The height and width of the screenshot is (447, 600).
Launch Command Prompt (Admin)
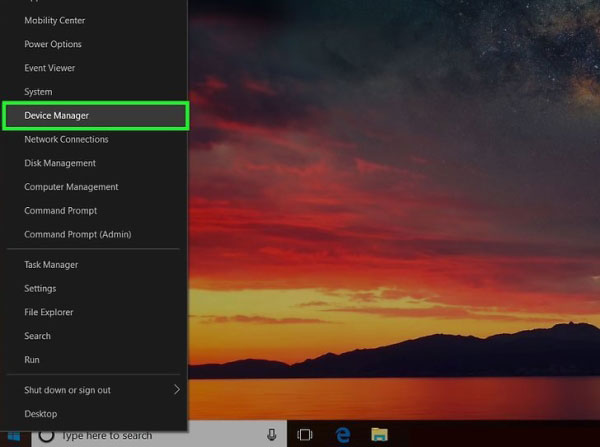[x=78, y=234]
